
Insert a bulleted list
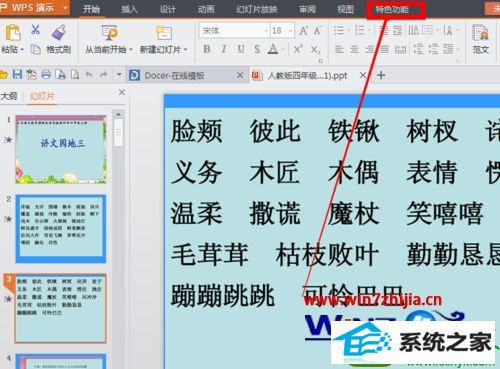coord(339,31)
